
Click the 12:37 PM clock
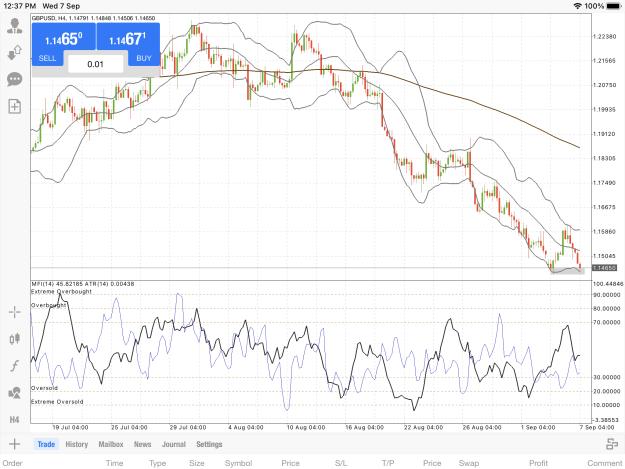20,6
